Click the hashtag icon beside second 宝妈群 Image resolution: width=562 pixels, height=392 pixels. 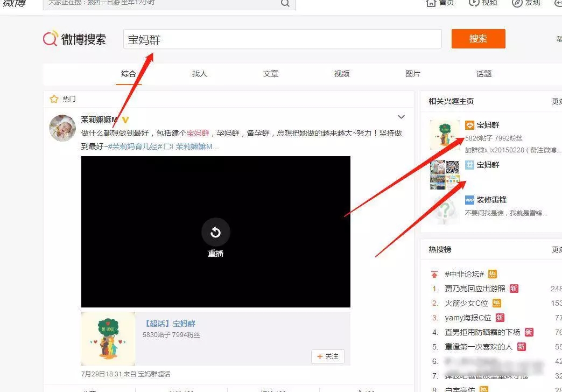coord(469,165)
